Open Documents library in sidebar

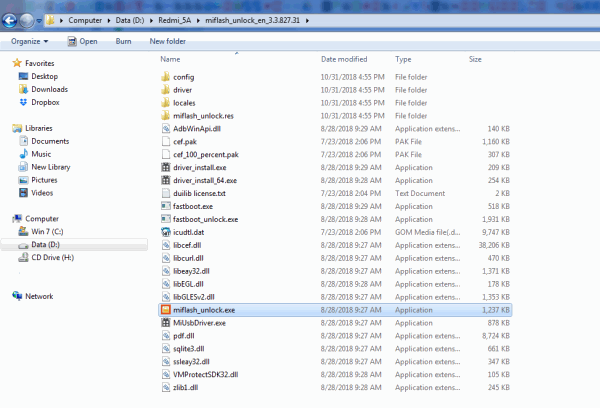(x=50, y=141)
